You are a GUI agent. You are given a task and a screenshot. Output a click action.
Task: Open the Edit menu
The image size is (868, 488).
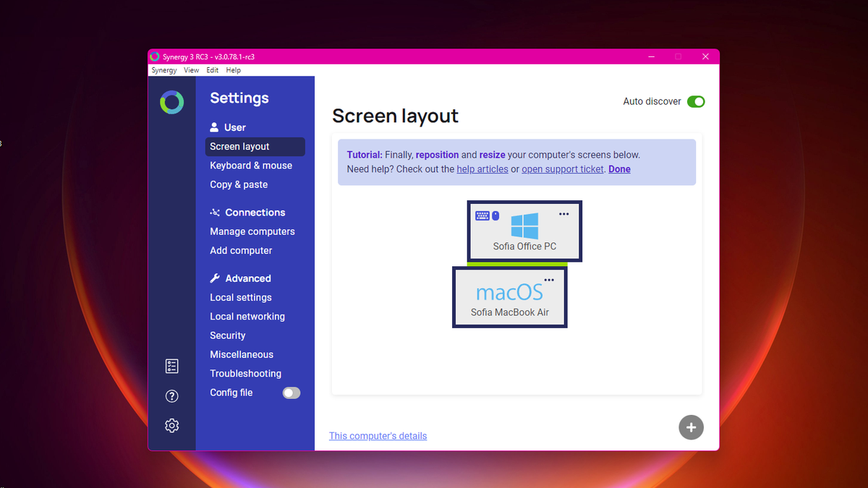tap(212, 69)
